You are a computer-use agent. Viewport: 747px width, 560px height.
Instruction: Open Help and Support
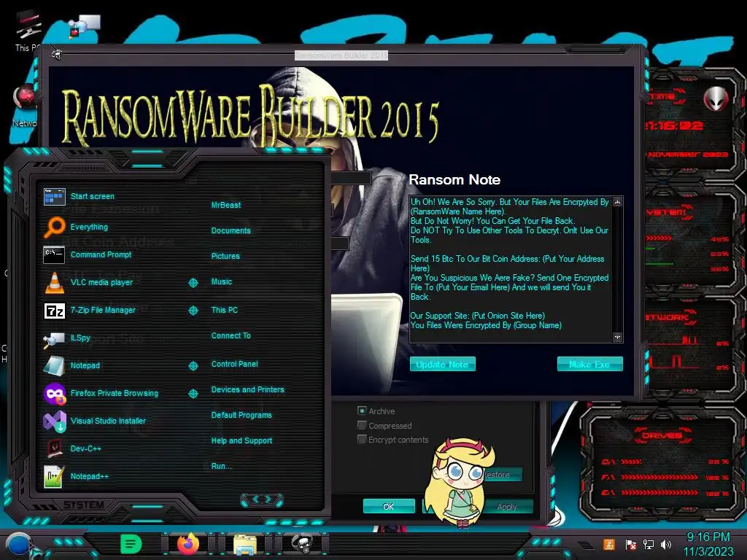pos(241,441)
